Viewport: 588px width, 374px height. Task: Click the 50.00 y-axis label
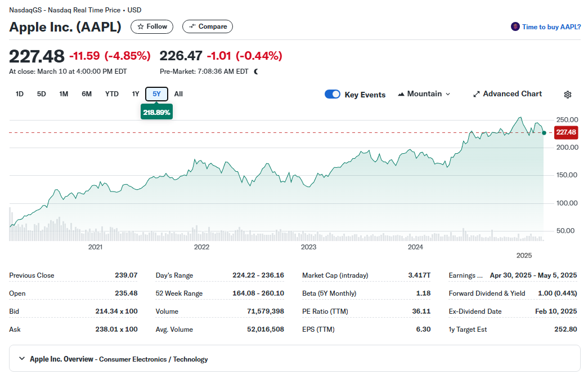point(565,230)
